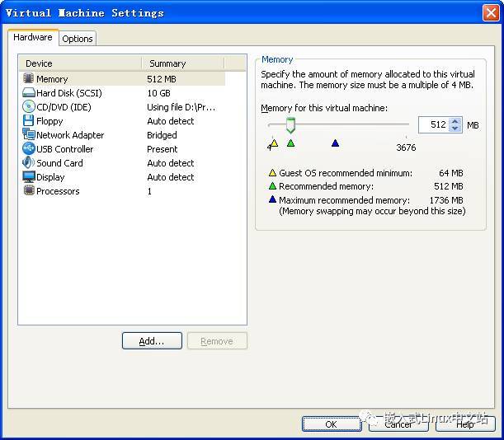Click the Processors chip icon
This screenshot has width=504, height=440.
click(29, 190)
